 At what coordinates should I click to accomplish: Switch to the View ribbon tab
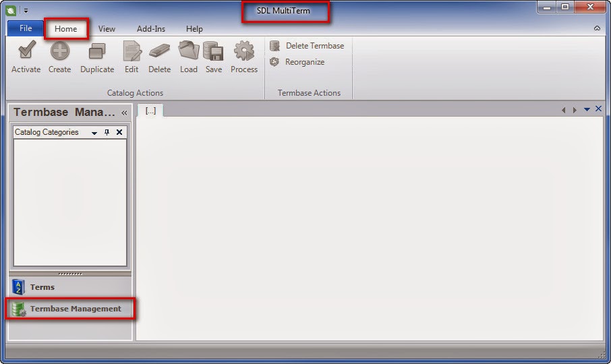(107, 29)
